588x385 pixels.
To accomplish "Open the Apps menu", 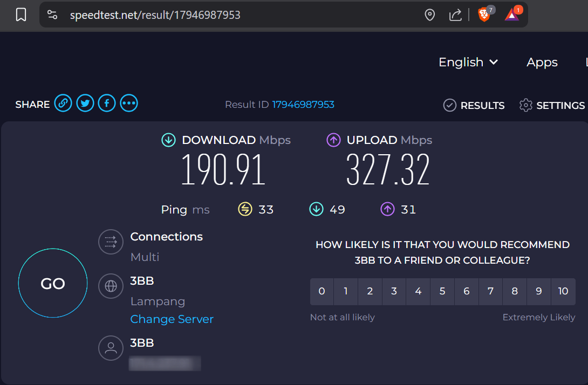I will 542,62.
